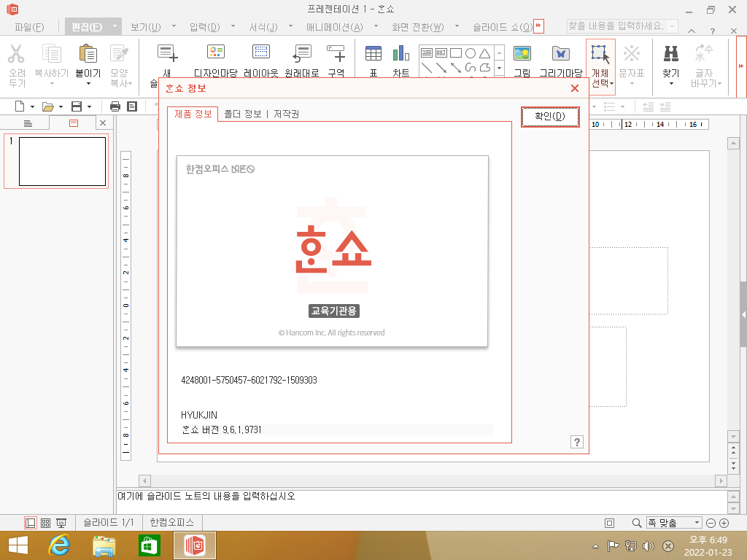Select the triangle shape in gallery
The width and height of the screenshot is (747, 560).
tap(484, 52)
